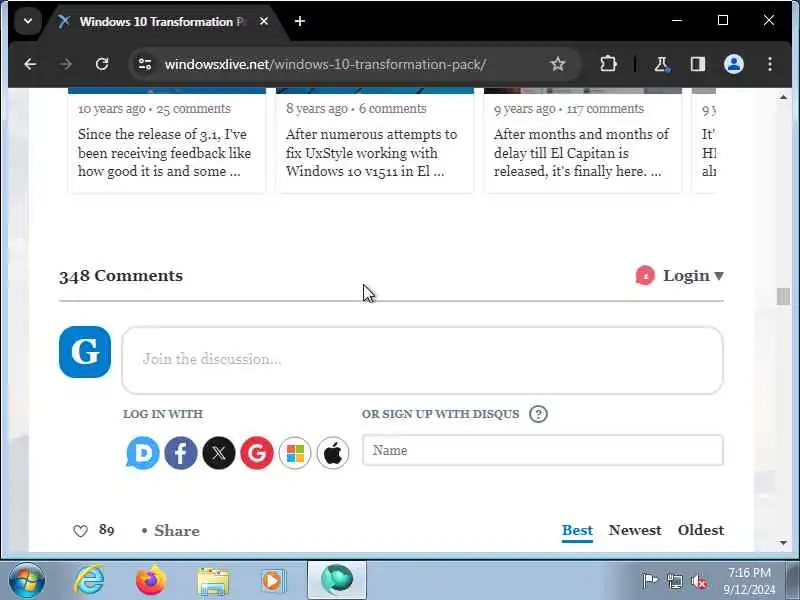Open Action Center flag tray icon

649,581
